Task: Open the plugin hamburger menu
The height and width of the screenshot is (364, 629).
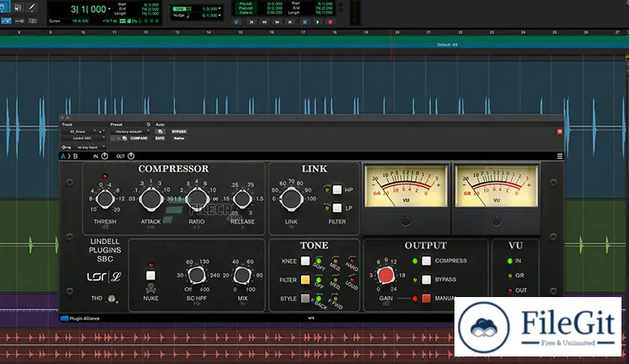Action: click(x=560, y=156)
